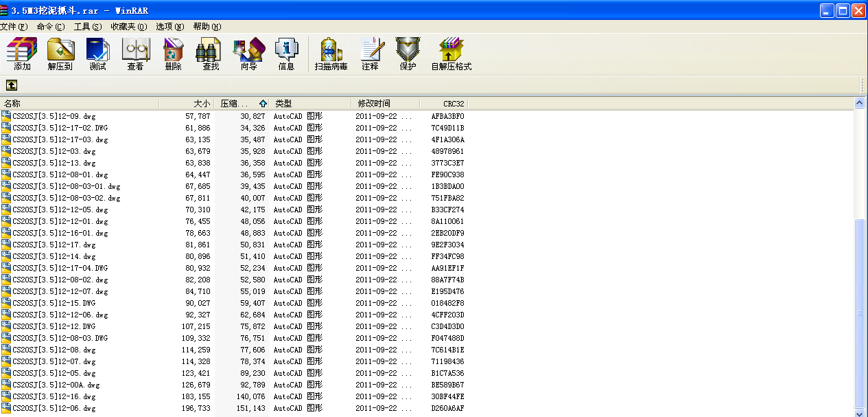This screenshot has width=868, height=417.
Task: Click 自解压格式 (SFX) toolbar icon
Action: [451, 54]
